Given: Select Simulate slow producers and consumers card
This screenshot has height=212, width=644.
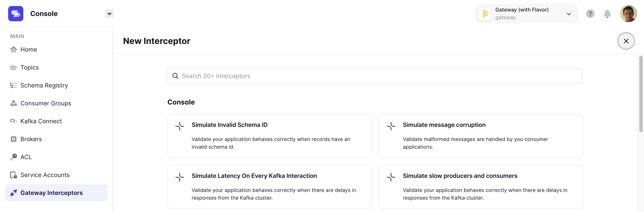Looking at the screenshot, I should point(480,187).
